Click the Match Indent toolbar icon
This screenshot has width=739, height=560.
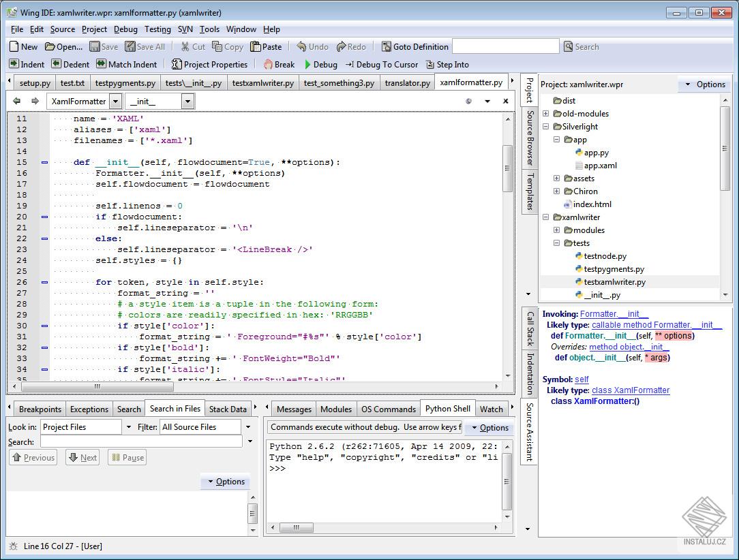click(101, 64)
